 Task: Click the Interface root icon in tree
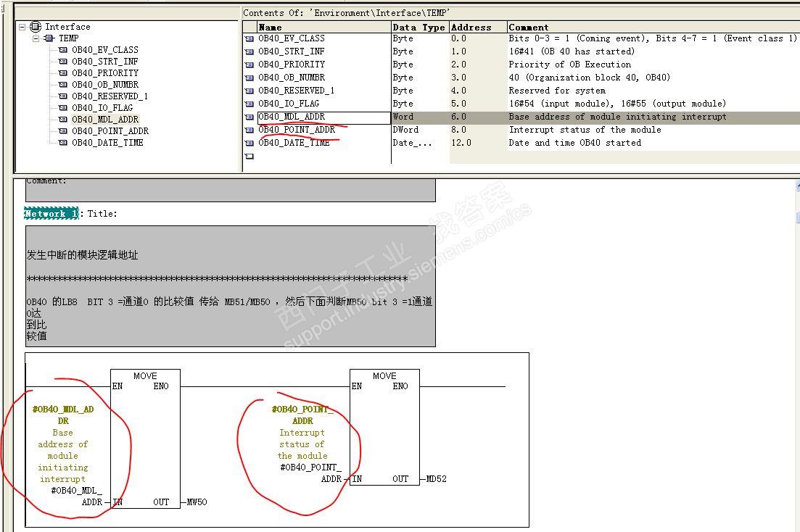coord(36,27)
